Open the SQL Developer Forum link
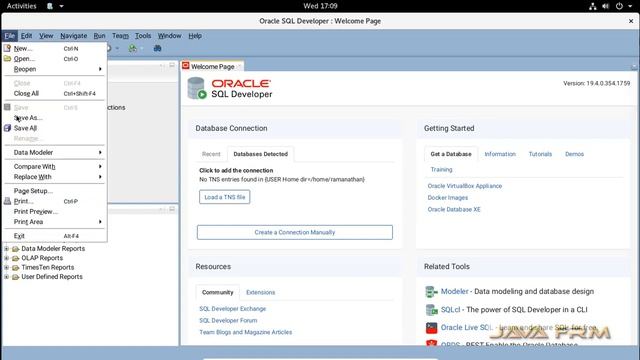Screen dimensions: 640x360 tap(228, 320)
